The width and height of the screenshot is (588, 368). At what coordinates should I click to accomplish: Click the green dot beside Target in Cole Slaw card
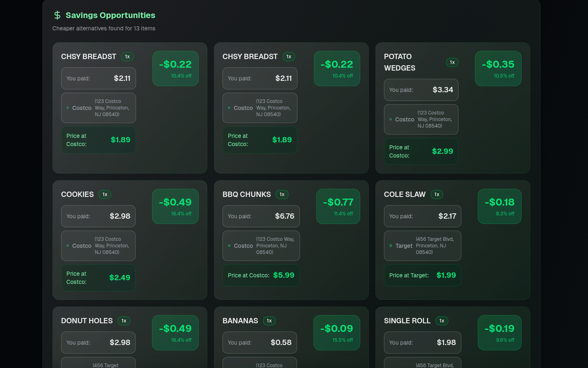tap(391, 246)
